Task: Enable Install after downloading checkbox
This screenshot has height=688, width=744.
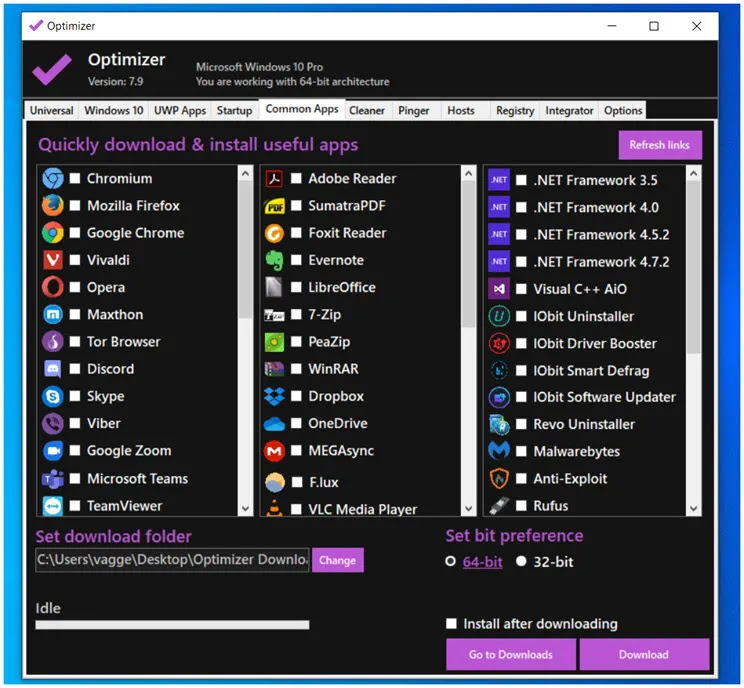Action: pos(451,623)
